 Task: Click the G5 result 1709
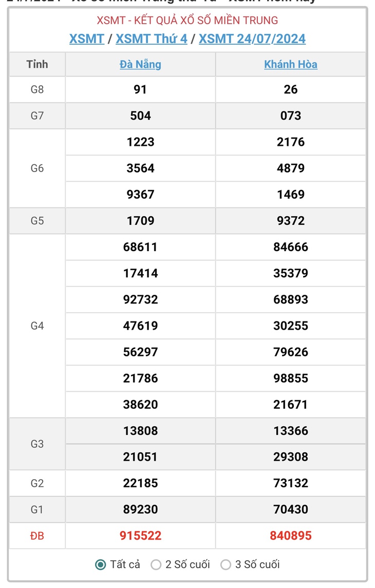click(140, 220)
